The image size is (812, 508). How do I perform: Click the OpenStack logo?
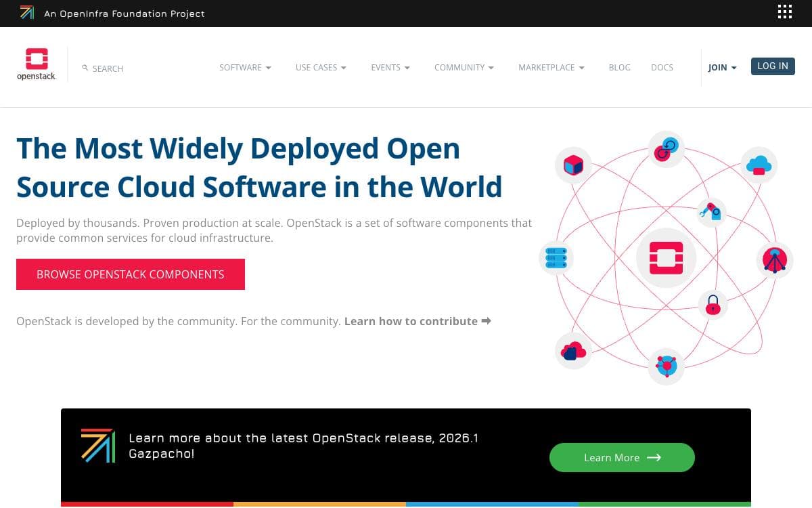click(x=37, y=64)
